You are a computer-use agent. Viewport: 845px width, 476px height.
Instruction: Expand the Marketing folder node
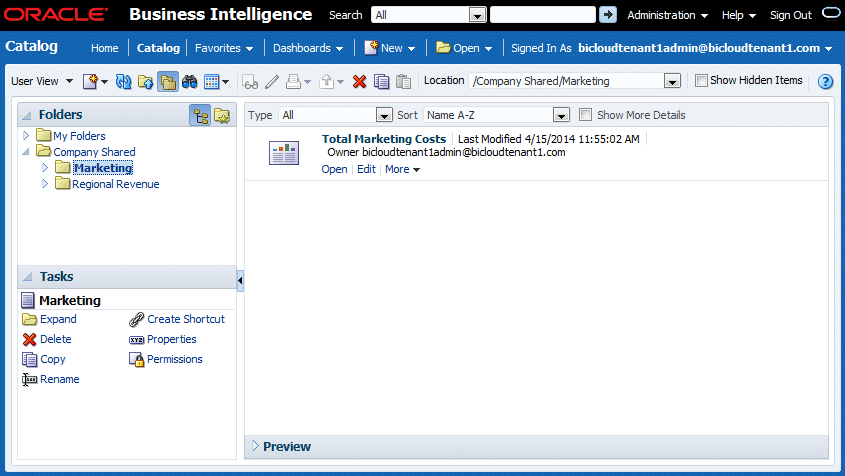[x=45, y=168]
